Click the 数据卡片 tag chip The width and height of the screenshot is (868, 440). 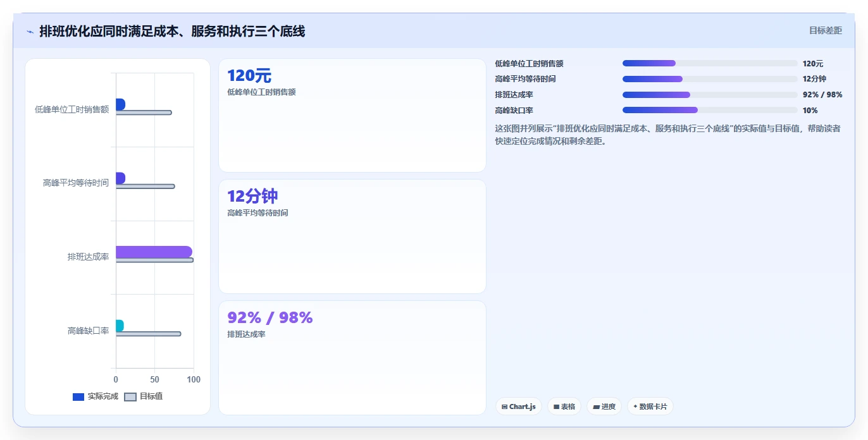pyautogui.click(x=650, y=406)
